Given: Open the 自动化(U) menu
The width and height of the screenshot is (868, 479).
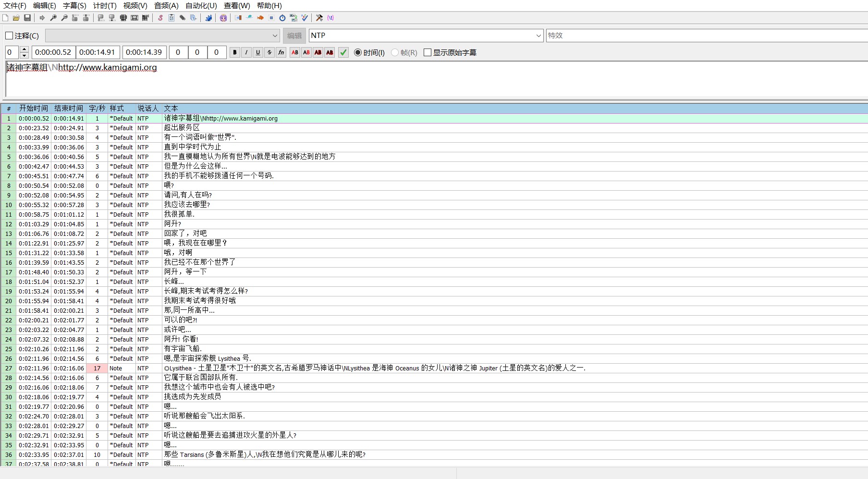Looking at the screenshot, I should pyautogui.click(x=201, y=6).
